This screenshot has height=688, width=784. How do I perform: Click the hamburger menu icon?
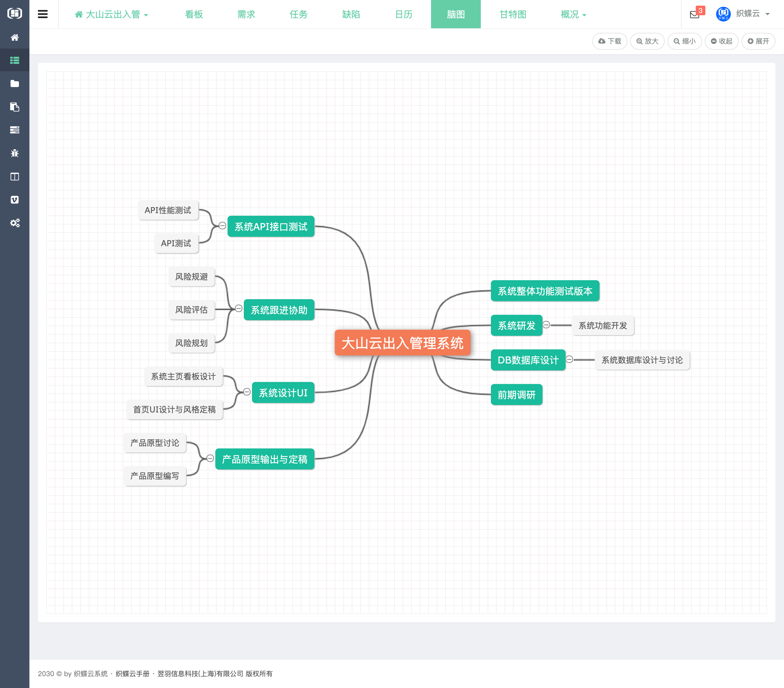(43, 14)
